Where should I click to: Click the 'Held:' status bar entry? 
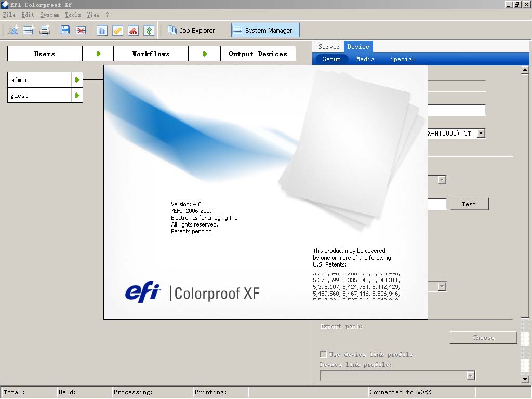tap(67, 392)
